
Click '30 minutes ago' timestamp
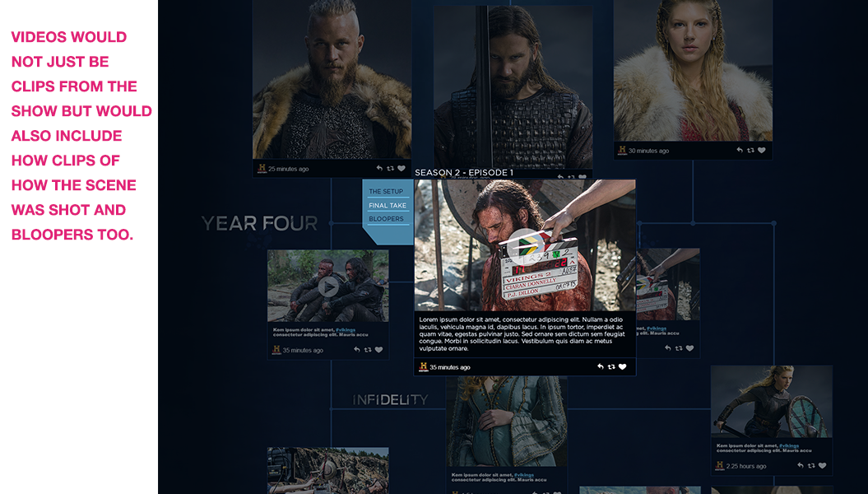click(x=649, y=151)
